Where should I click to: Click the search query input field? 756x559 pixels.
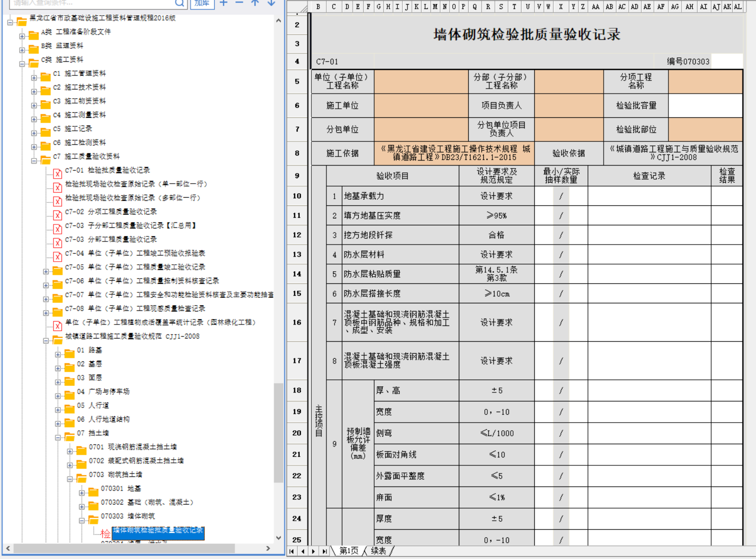(92, 3)
